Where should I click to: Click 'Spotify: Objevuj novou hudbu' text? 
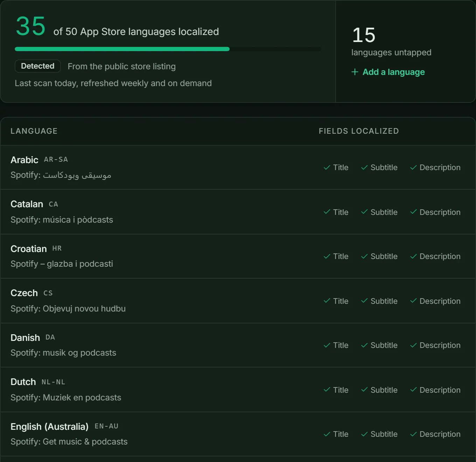pyautogui.click(x=68, y=309)
